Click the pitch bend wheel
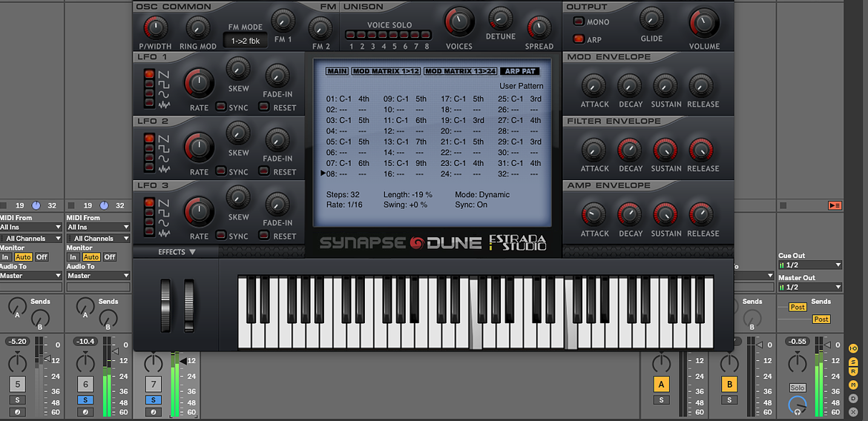Screen dimensions: 868x421 click(165, 305)
